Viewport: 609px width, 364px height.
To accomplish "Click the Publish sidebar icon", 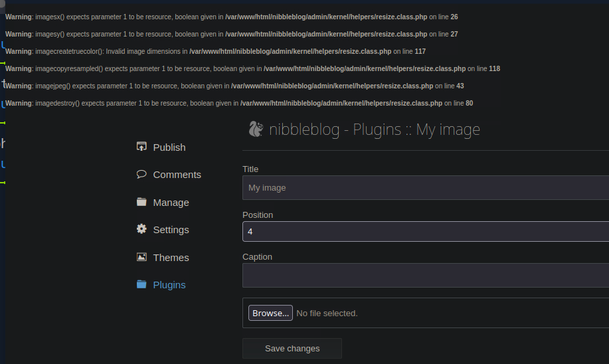I will (141, 146).
